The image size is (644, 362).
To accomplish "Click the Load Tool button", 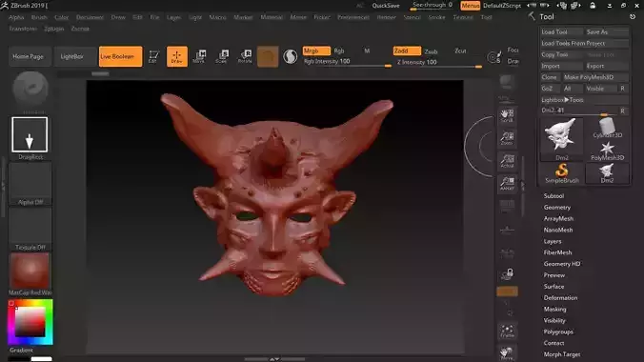I will click(x=561, y=31).
